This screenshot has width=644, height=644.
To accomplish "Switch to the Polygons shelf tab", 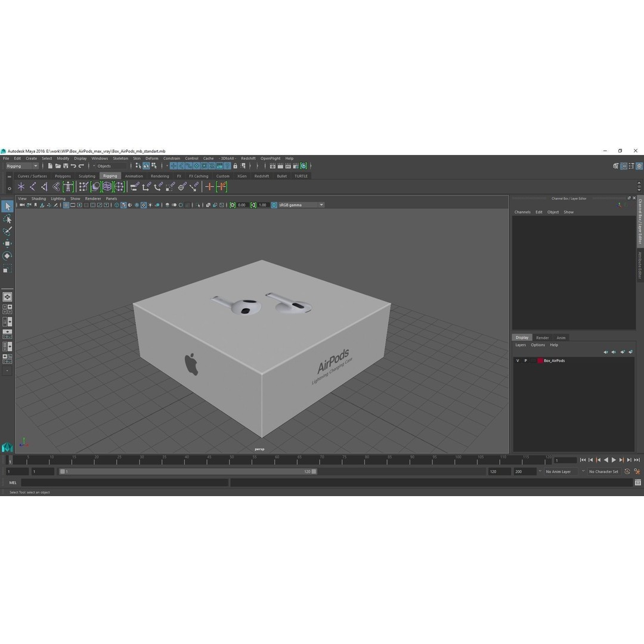I will (63, 176).
